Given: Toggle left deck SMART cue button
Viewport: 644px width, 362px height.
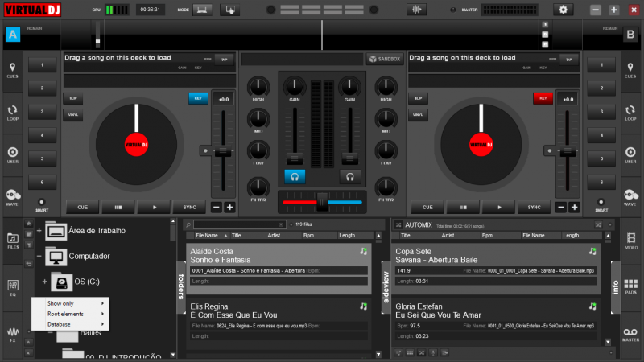Looking at the screenshot, I should point(42,202).
